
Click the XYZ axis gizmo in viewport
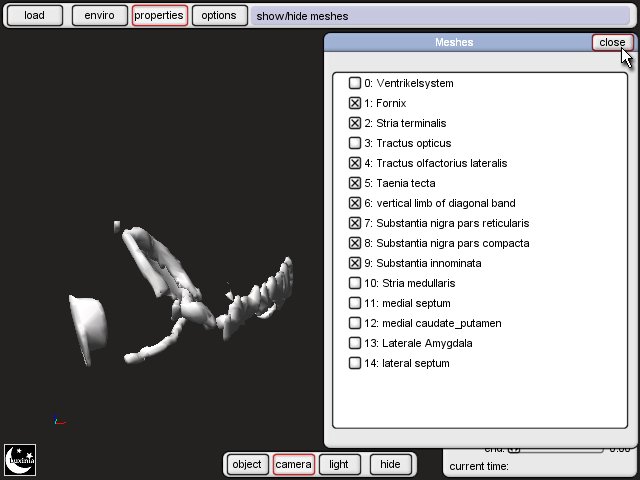(x=59, y=421)
